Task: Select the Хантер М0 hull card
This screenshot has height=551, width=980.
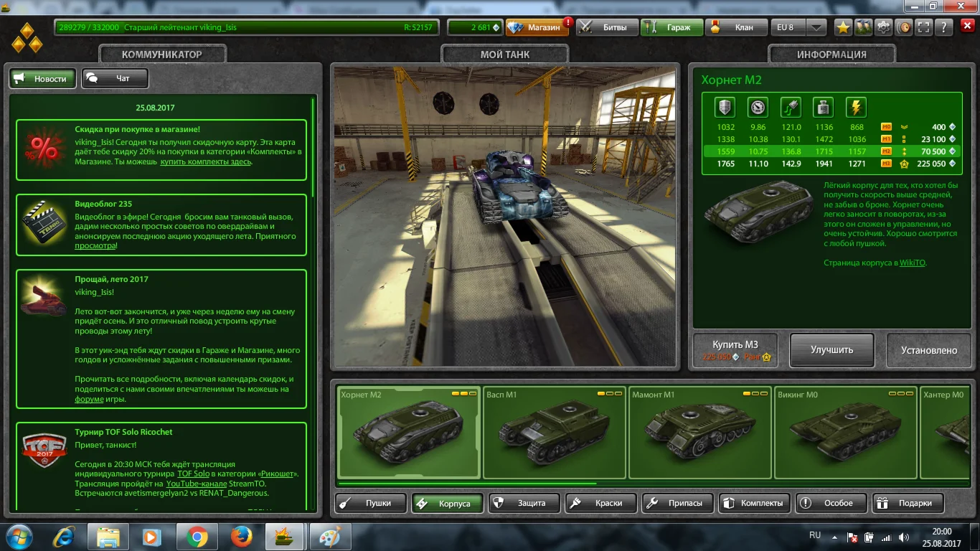Action: point(946,433)
